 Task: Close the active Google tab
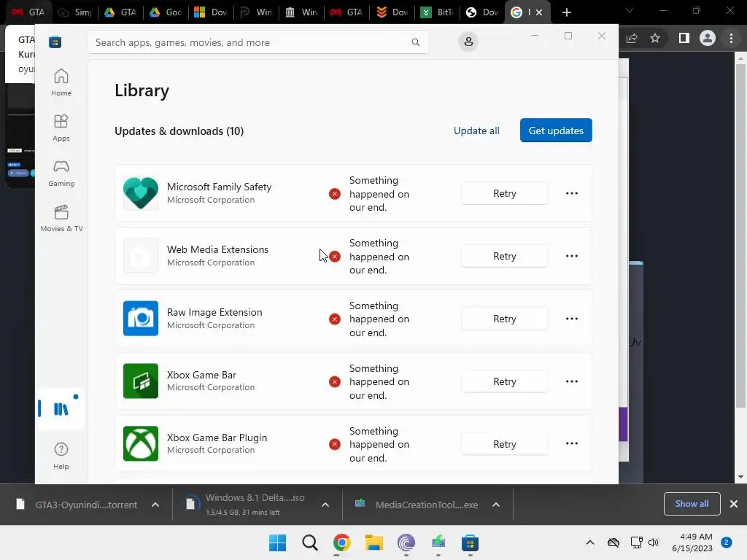click(539, 12)
